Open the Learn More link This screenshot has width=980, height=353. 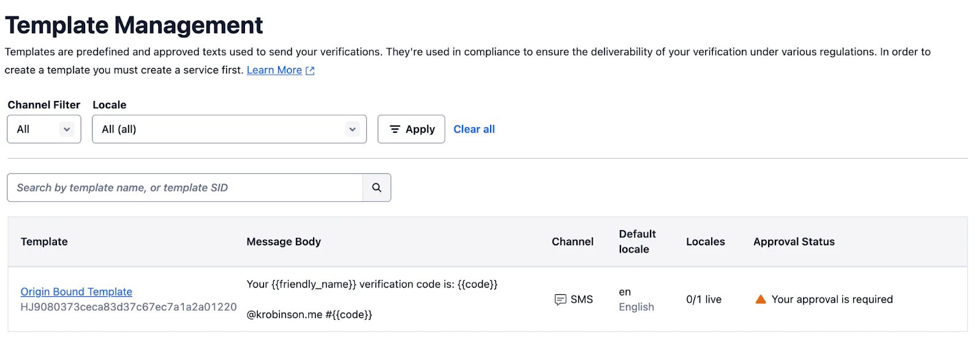coord(274,70)
